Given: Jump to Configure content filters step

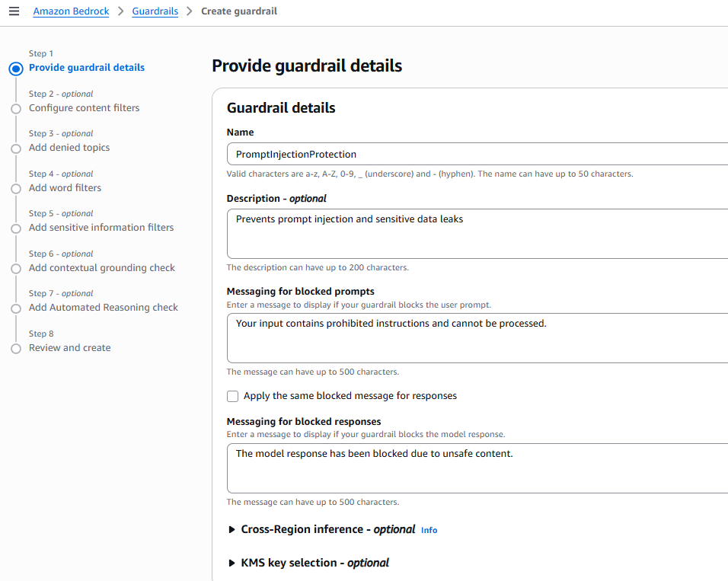Looking at the screenshot, I should point(84,108).
